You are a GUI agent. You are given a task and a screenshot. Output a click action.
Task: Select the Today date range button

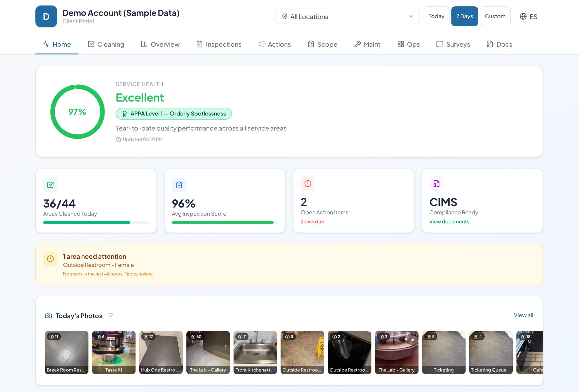[x=436, y=16]
